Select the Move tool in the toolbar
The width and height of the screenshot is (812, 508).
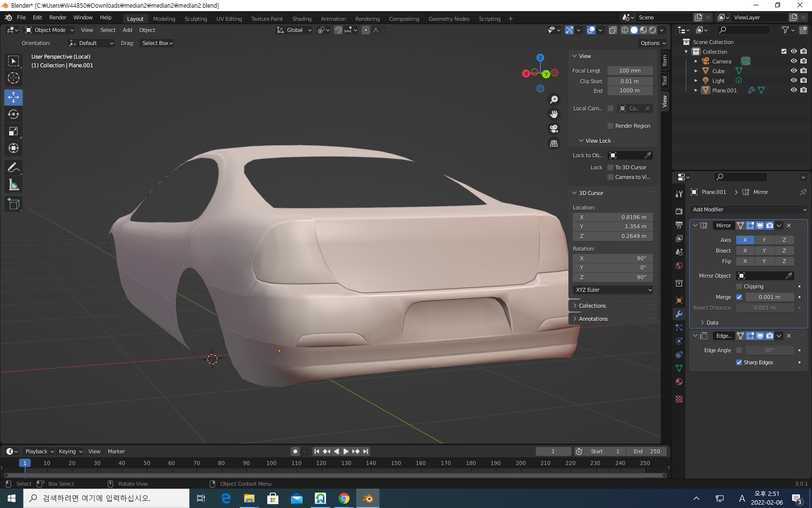coord(14,97)
